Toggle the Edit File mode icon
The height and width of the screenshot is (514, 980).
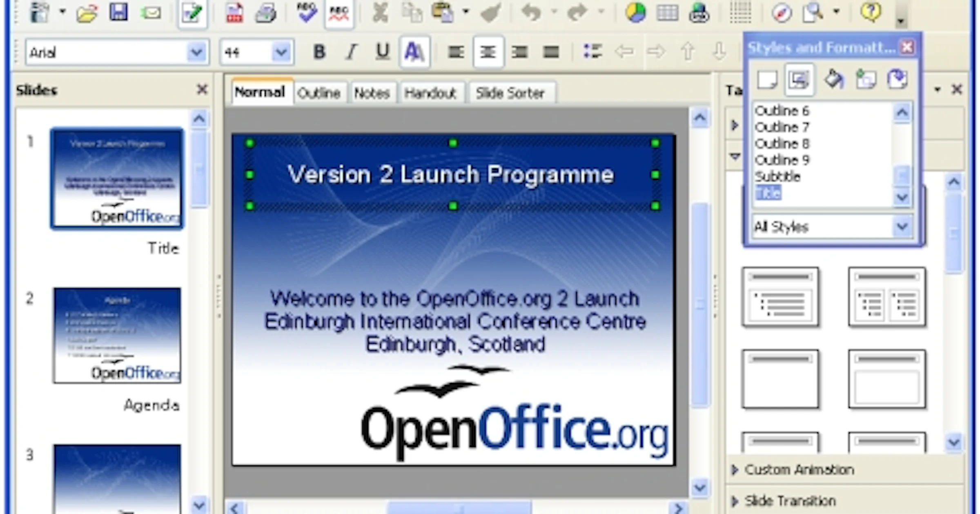[192, 13]
